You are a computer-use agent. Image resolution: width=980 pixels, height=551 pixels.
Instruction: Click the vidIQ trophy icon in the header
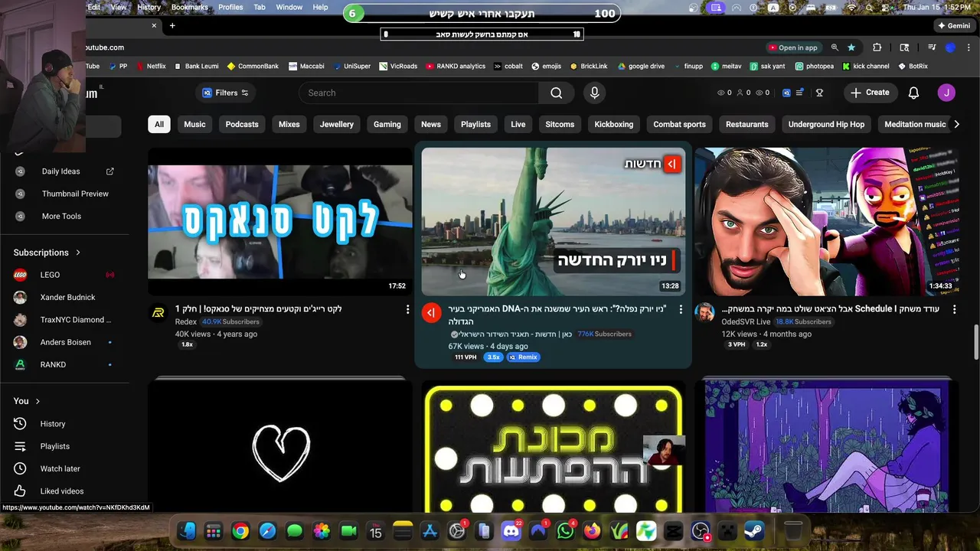tap(819, 93)
